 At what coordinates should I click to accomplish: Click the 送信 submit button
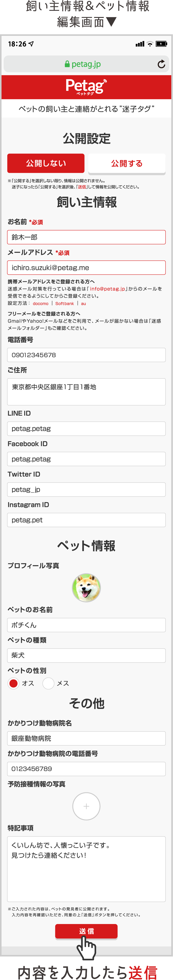86,931
